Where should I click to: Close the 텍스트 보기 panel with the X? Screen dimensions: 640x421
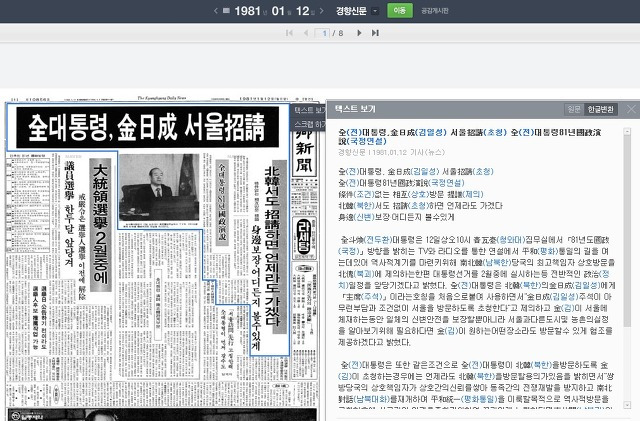[631, 109]
